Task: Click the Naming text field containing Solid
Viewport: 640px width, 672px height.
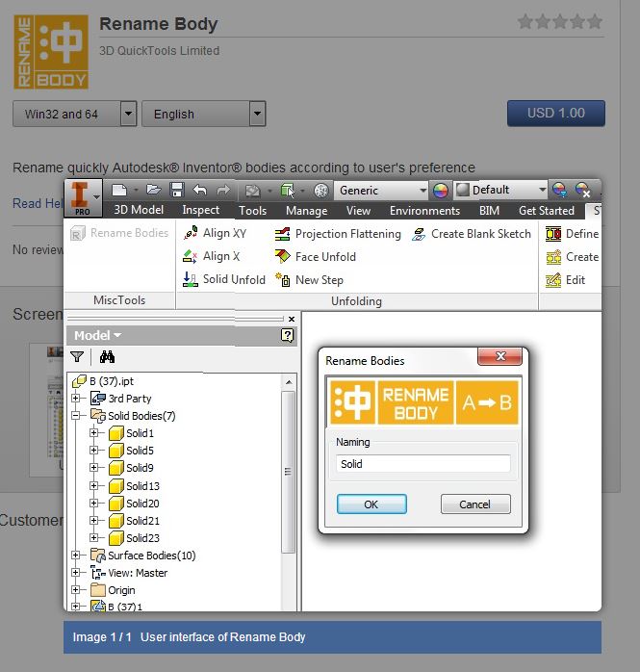Action: pos(423,464)
